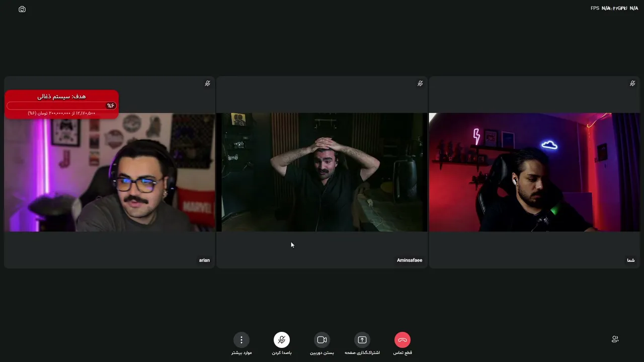The image size is (644, 362).
Task: Click the arian name label
Action: tap(204, 260)
